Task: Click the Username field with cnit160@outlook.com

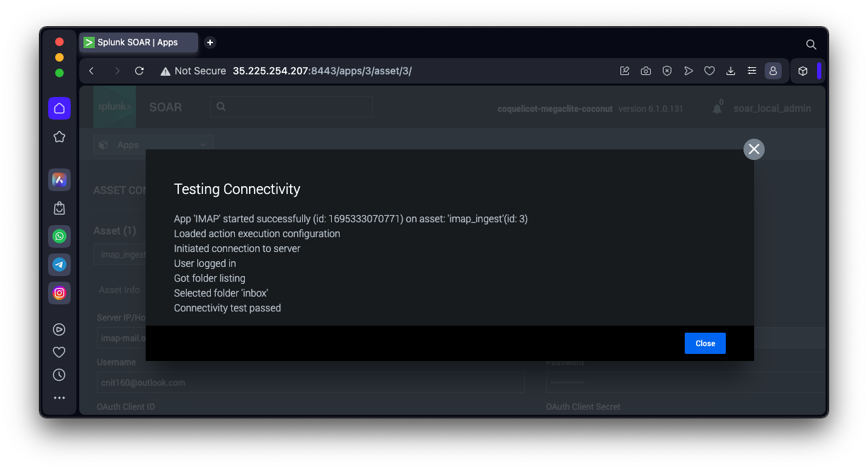Action: pyautogui.click(x=311, y=382)
